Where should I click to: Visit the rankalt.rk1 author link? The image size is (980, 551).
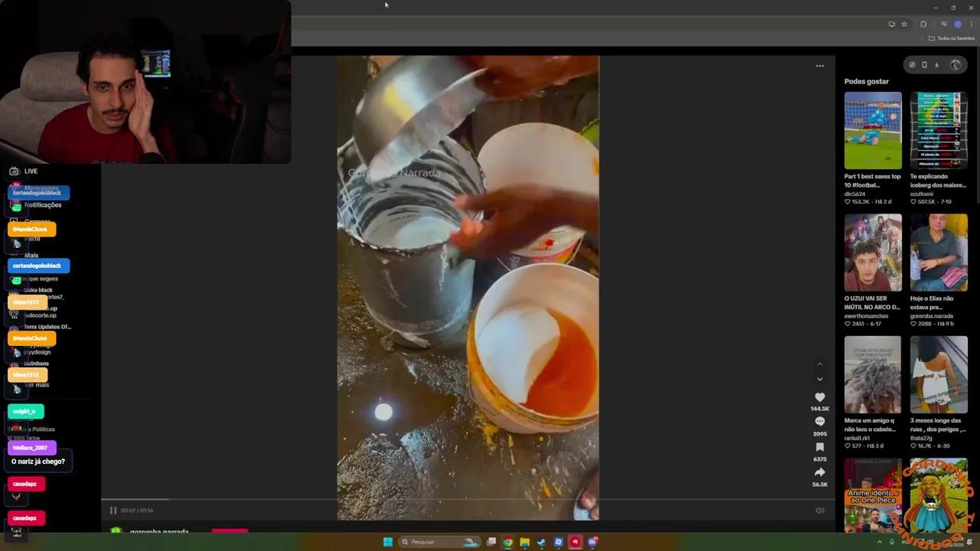point(857,438)
